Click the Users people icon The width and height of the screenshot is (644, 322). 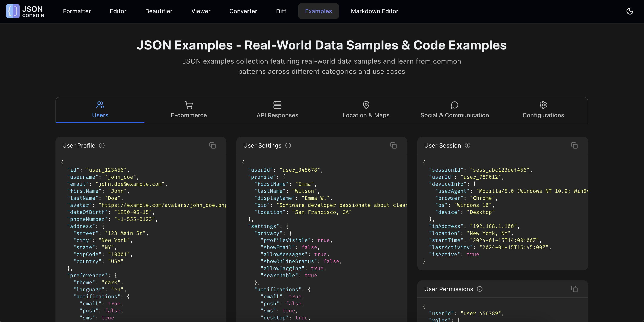(x=100, y=105)
